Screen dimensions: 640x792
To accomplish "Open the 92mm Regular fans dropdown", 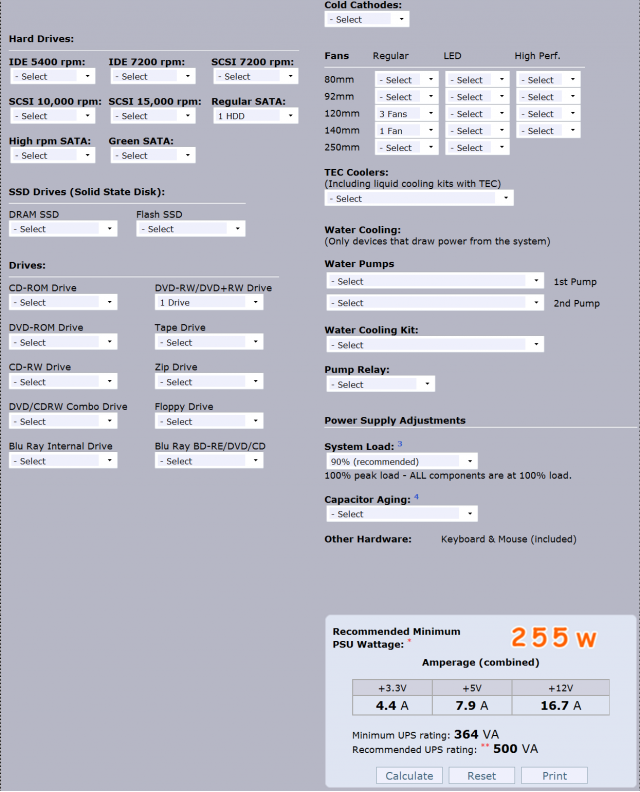I will pos(407,97).
